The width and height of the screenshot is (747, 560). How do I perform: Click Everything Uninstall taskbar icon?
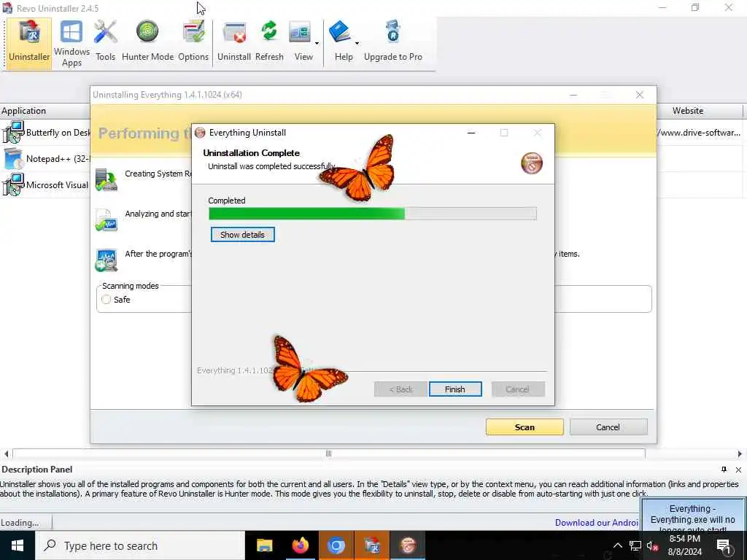pyautogui.click(x=408, y=545)
